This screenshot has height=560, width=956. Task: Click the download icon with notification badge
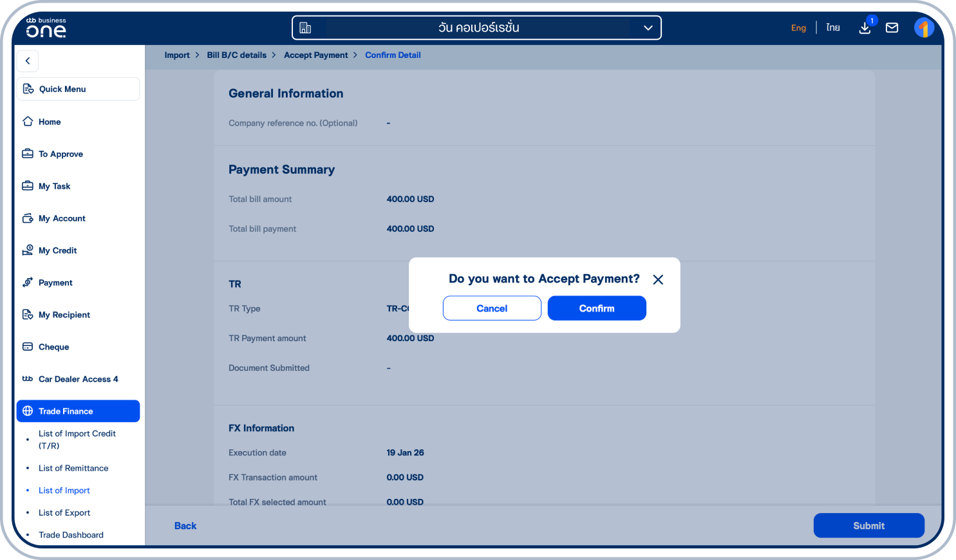(x=865, y=28)
